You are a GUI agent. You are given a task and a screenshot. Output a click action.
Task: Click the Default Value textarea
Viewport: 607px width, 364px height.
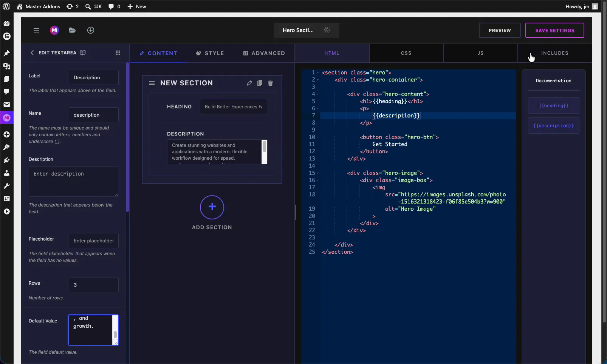(93, 330)
